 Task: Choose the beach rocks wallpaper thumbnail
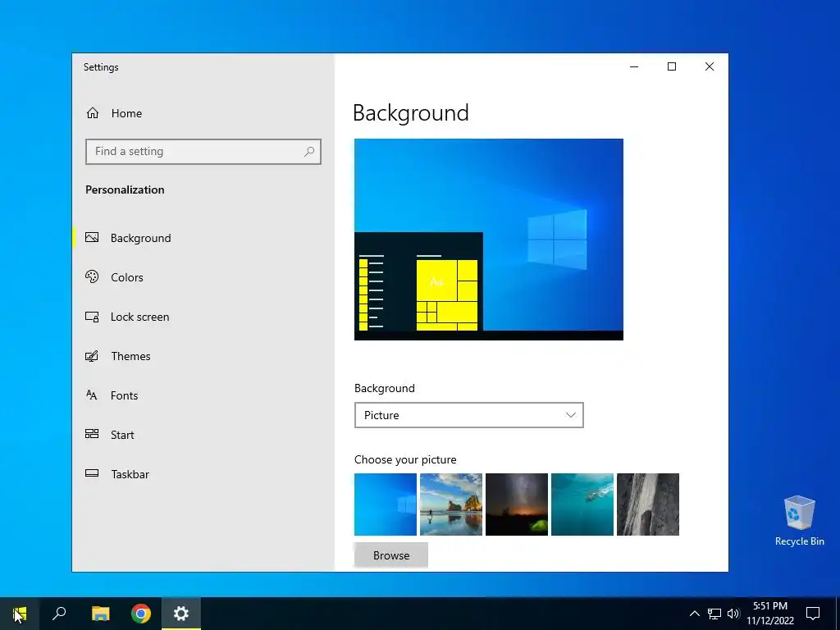click(451, 504)
